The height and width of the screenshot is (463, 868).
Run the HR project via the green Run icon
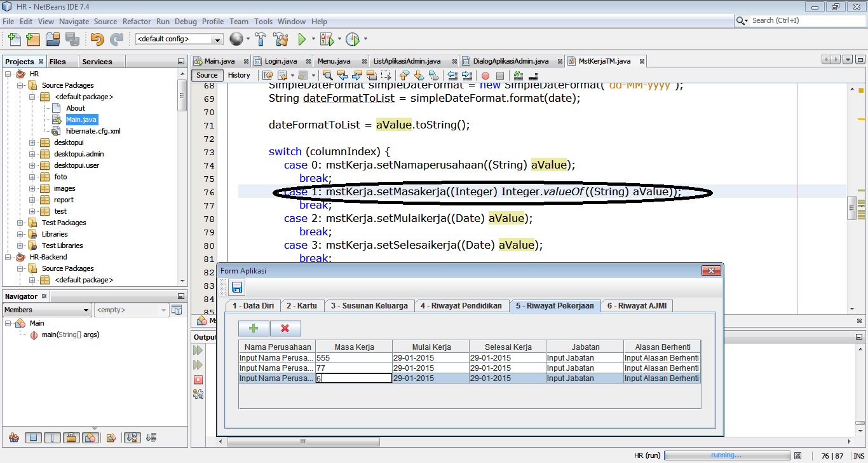pyautogui.click(x=301, y=39)
